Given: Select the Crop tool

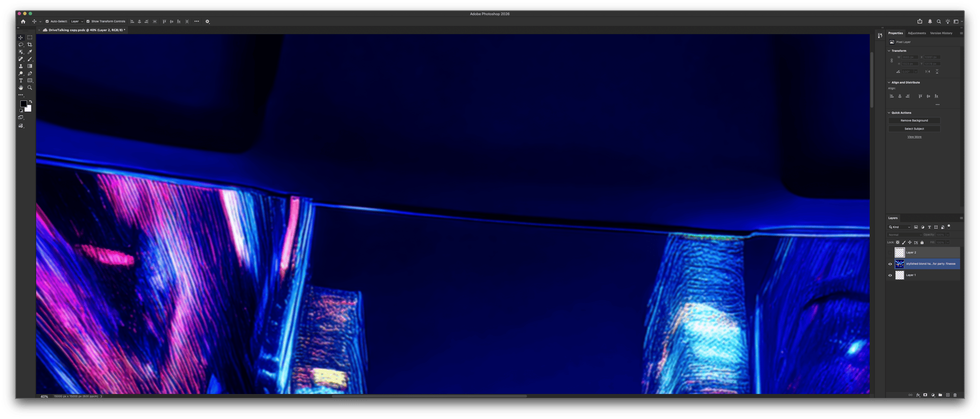Looking at the screenshot, I should 30,45.
